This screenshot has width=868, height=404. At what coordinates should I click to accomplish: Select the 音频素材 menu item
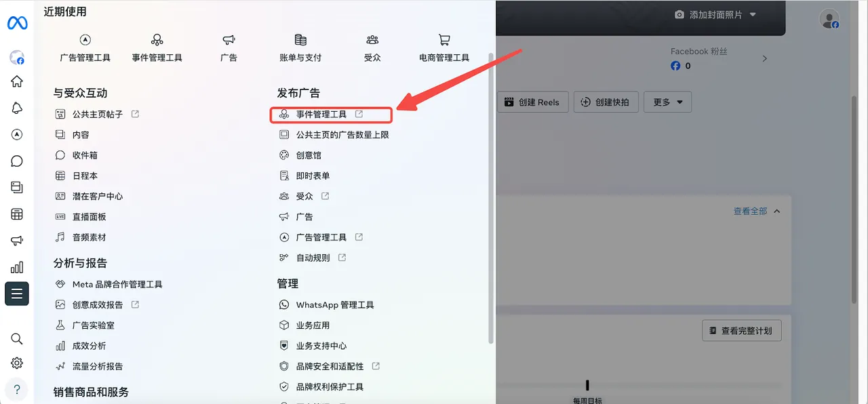click(x=80, y=237)
